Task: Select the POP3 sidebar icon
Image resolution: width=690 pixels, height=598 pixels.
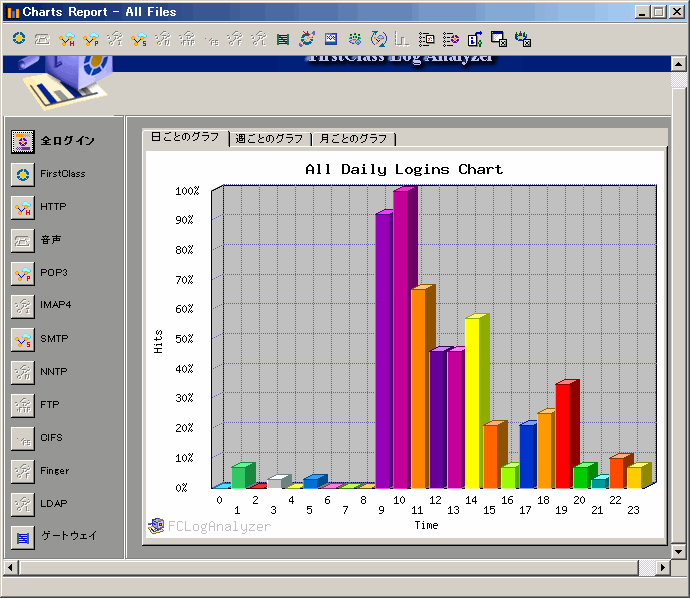Action: pyautogui.click(x=23, y=273)
